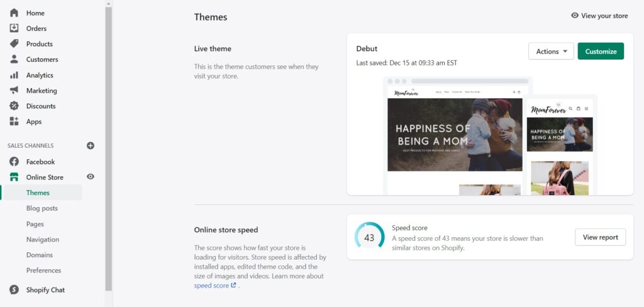This screenshot has height=307, width=644.
Task: Select the Products tag icon
Action: (x=14, y=43)
